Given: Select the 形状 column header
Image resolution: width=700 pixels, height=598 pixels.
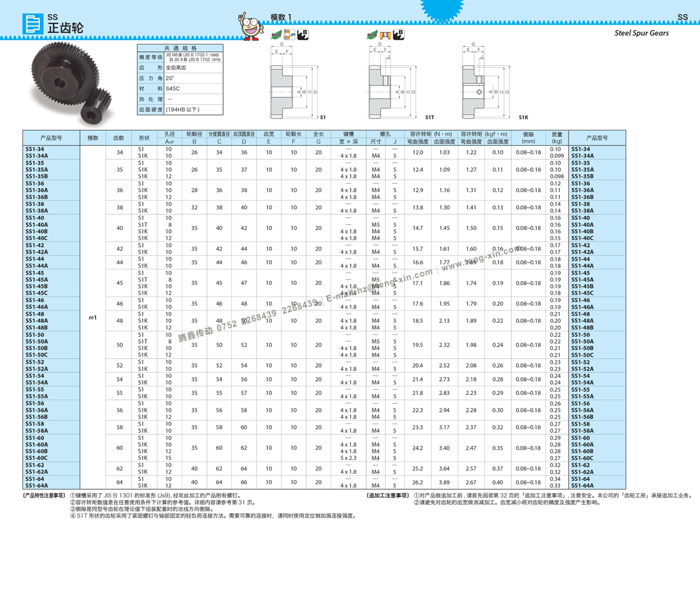Looking at the screenshot, I should click(144, 138).
